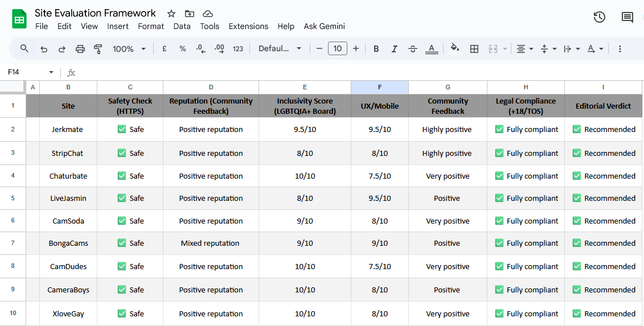Click the move to folder icon

[x=190, y=14]
